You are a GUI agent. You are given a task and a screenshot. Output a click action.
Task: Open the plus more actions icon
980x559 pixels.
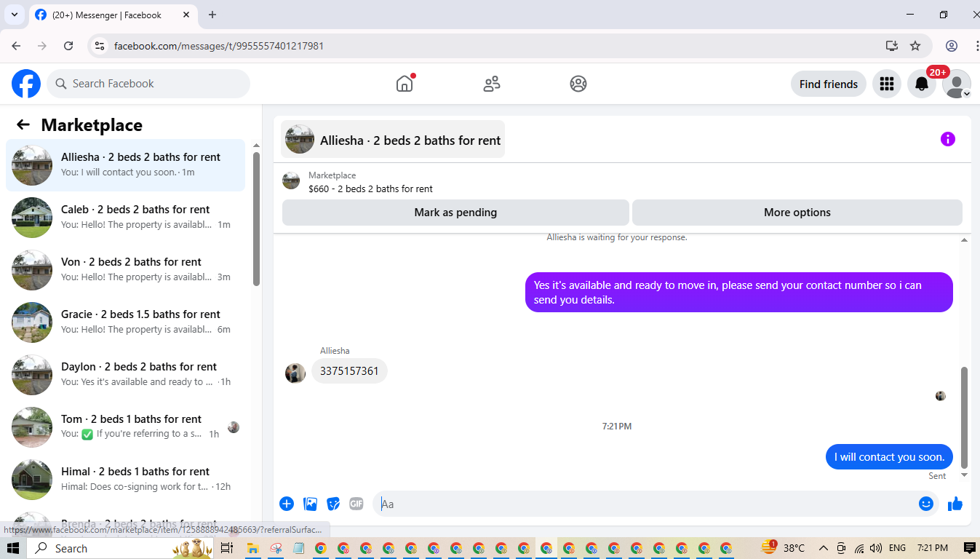tap(287, 504)
